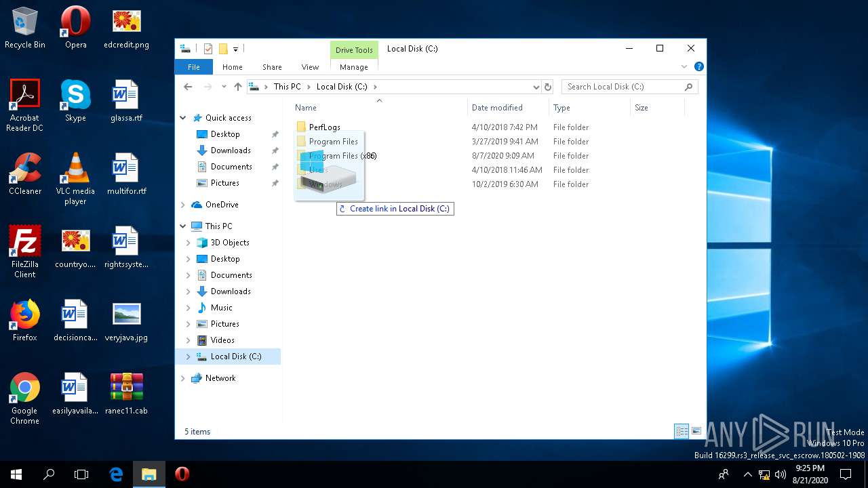
Task: Switch to the Home ribbon tab
Action: click(233, 67)
